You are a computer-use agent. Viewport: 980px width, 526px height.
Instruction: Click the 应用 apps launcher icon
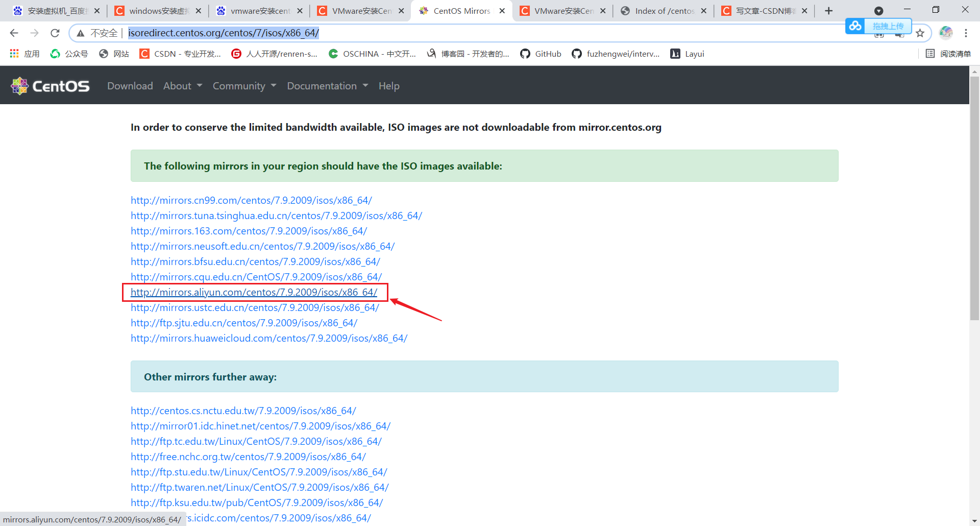point(14,54)
